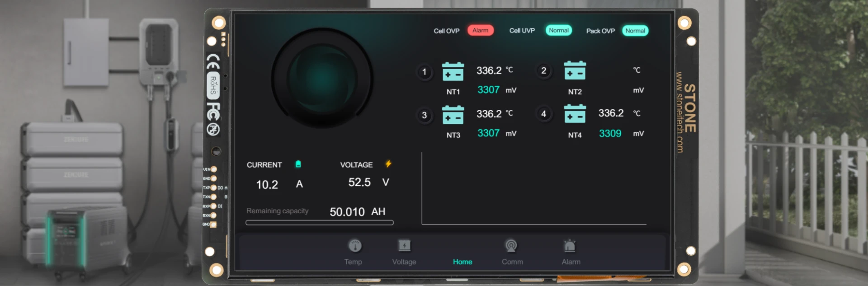Open the Alarm siren icon
The image size is (868, 286).
pos(570,246)
